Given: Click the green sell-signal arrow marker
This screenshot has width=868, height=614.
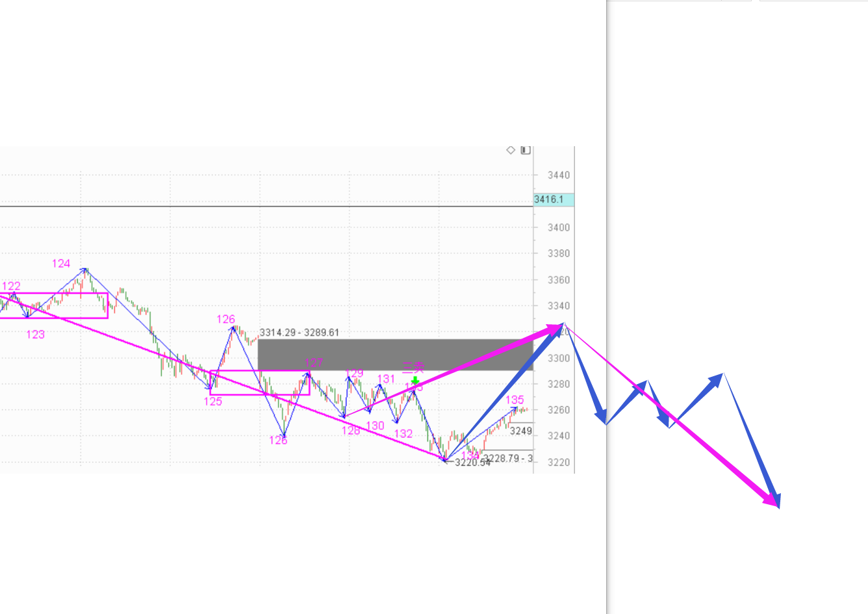Looking at the screenshot, I should point(415,381).
